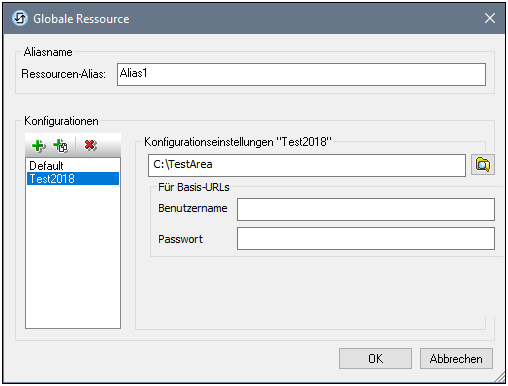Select the Test2018 configuration entry
The height and width of the screenshot is (386, 508).
pos(73,179)
